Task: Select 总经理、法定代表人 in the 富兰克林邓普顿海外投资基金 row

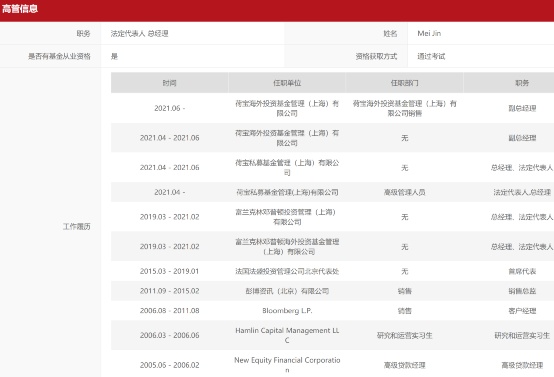Action: pos(522,246)
